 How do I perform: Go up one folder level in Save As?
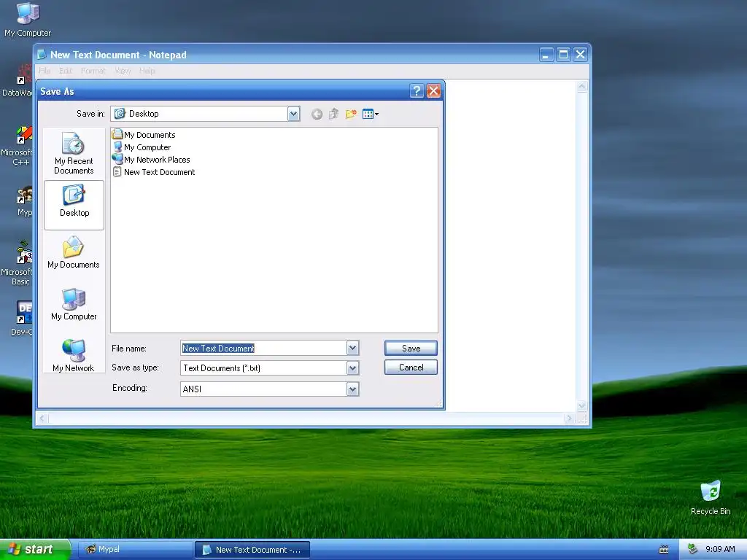[x=333, y=114]
